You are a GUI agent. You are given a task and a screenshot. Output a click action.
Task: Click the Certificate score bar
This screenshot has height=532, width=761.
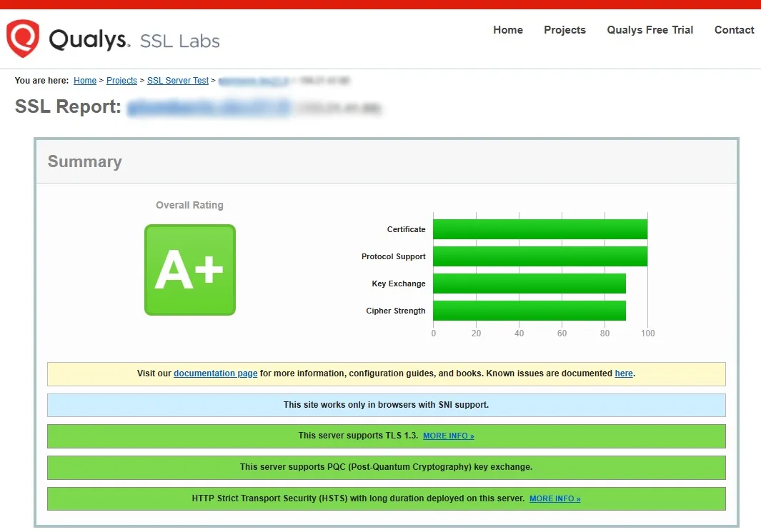point(540,229)
